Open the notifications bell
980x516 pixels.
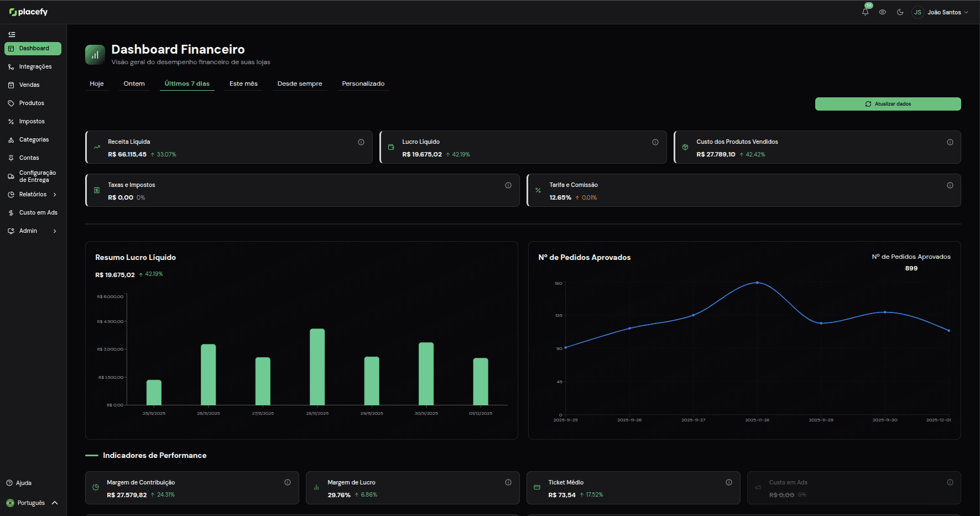click(x=864, y=11)
